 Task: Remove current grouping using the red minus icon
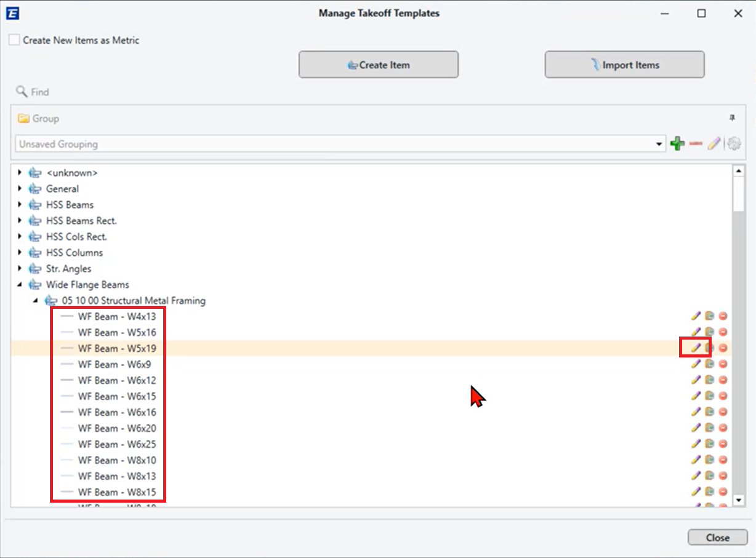(696, 143)
